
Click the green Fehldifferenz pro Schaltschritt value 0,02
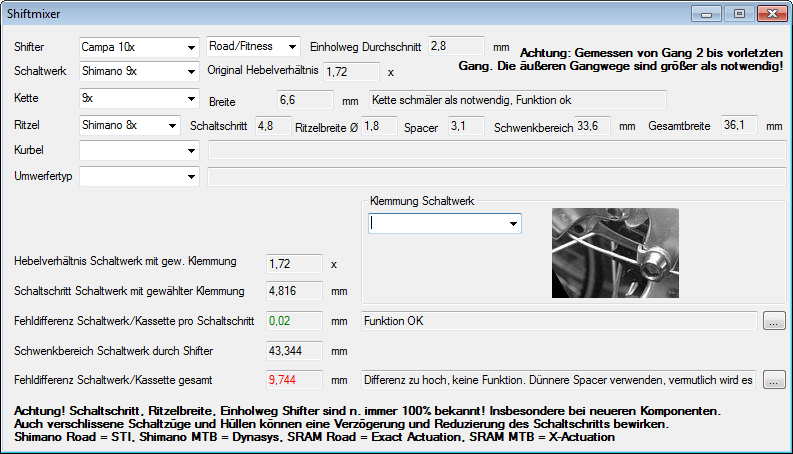293,321
